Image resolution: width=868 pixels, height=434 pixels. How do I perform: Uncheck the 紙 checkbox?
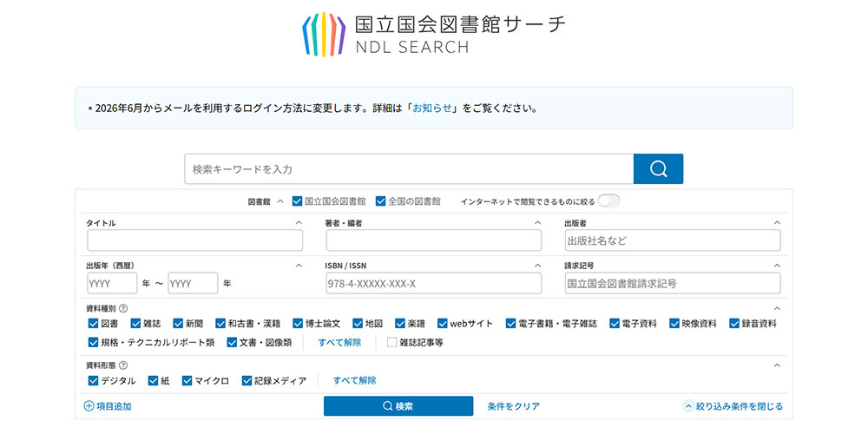pyautogui.click(x=154, y=380)
